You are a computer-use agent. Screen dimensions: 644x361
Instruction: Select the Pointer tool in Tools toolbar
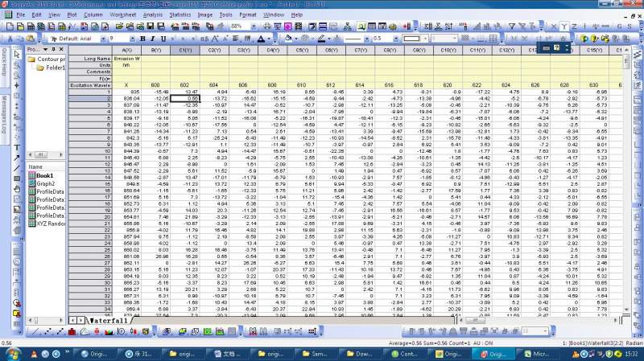point(16,55)
